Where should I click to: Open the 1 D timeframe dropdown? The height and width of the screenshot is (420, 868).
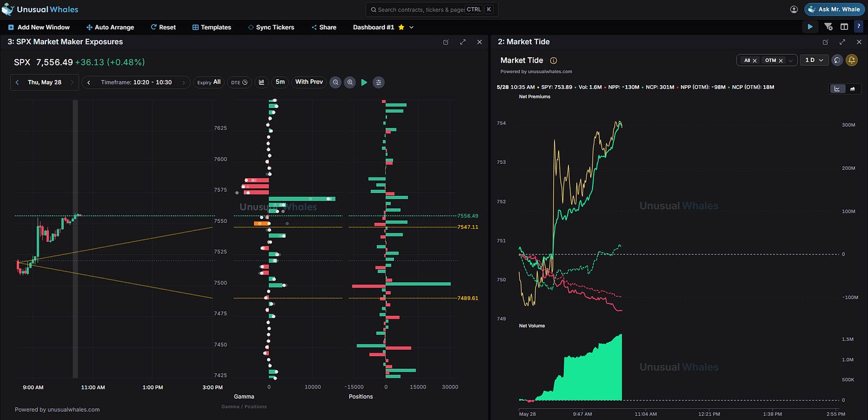tap(814, 60)
